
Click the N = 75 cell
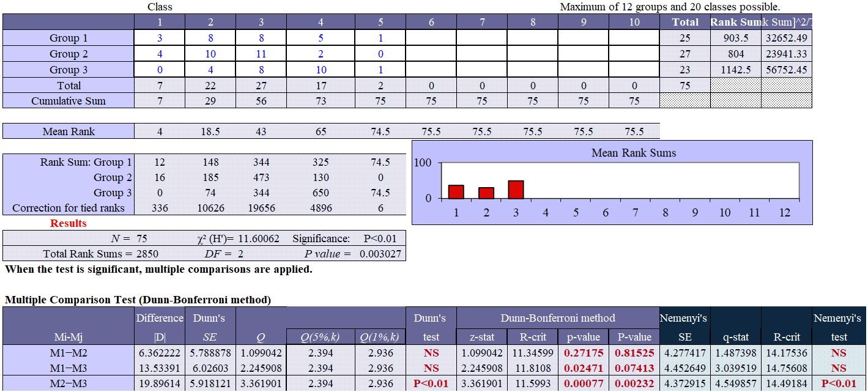pyautogui.click(x=129, y=239)
